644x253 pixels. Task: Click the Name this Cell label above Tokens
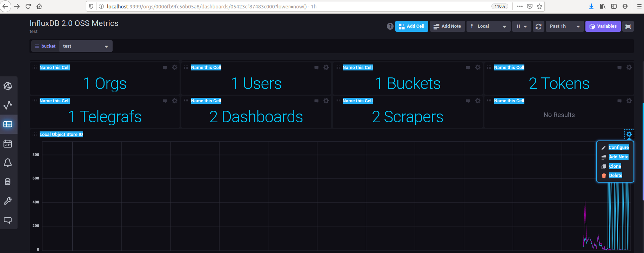509,68
